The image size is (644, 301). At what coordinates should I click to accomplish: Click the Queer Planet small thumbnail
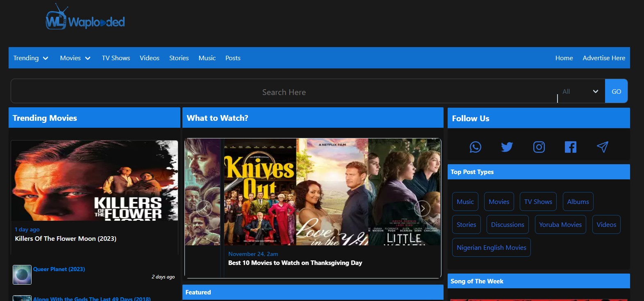click(22, 275)
